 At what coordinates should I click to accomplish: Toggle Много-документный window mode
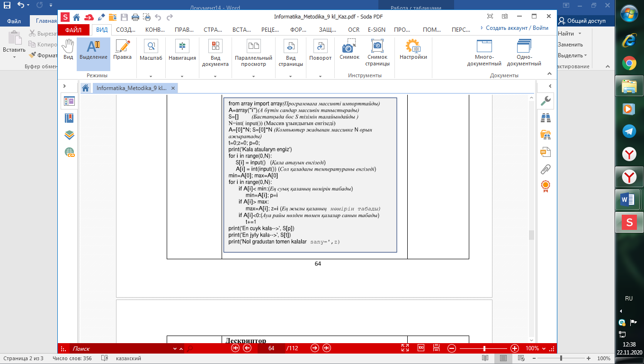(484, 53)
